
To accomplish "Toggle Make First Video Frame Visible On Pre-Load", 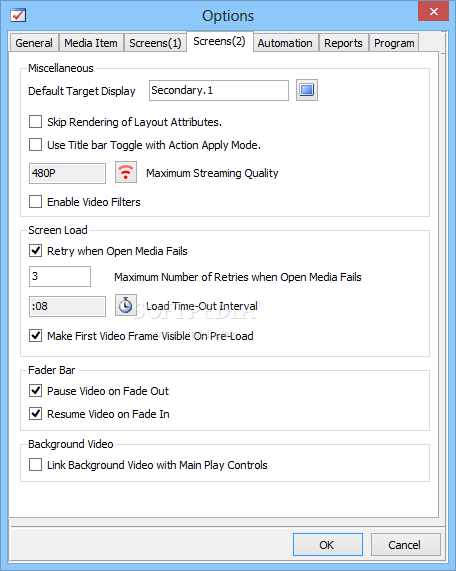I will (x=35, y=335).
